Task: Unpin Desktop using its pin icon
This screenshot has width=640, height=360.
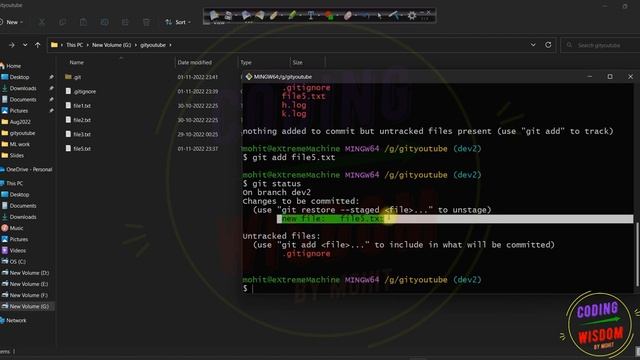Action: coord(51,77)
